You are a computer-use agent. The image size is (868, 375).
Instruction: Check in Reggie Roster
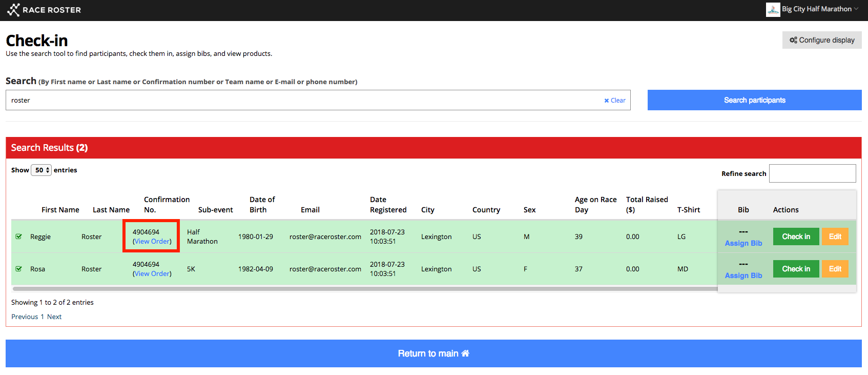coord(796,236)
